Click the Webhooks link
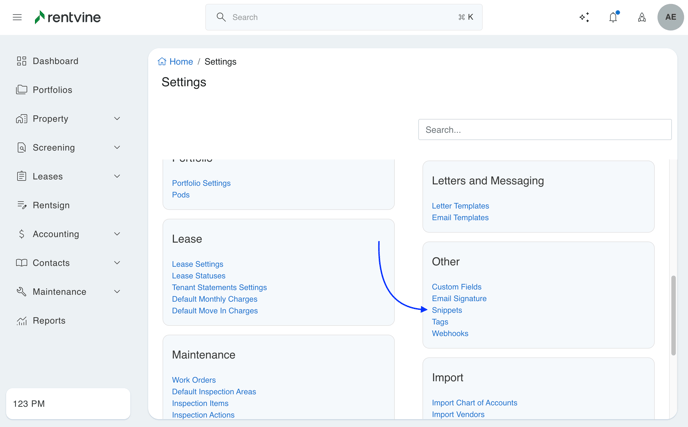Image resolution: width=688 pixels, height=427 pixels. click(x=450, y=333)
